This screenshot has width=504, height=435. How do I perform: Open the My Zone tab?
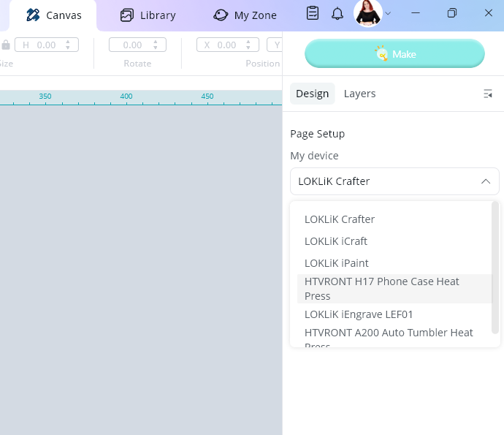pyautogui.click(x=245, y=15)
